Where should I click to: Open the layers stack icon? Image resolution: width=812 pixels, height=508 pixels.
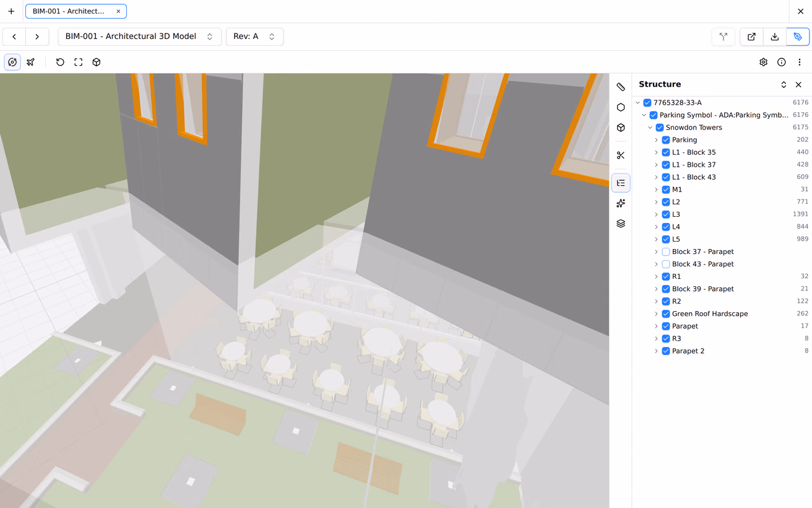pyautogui.click(x=621, y=224)
